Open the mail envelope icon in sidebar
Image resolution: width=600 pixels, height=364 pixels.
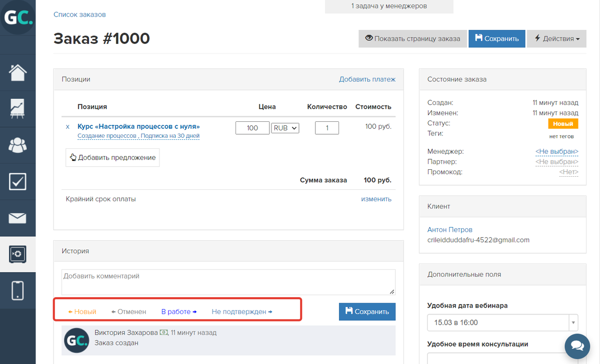(x=17, y=218)
